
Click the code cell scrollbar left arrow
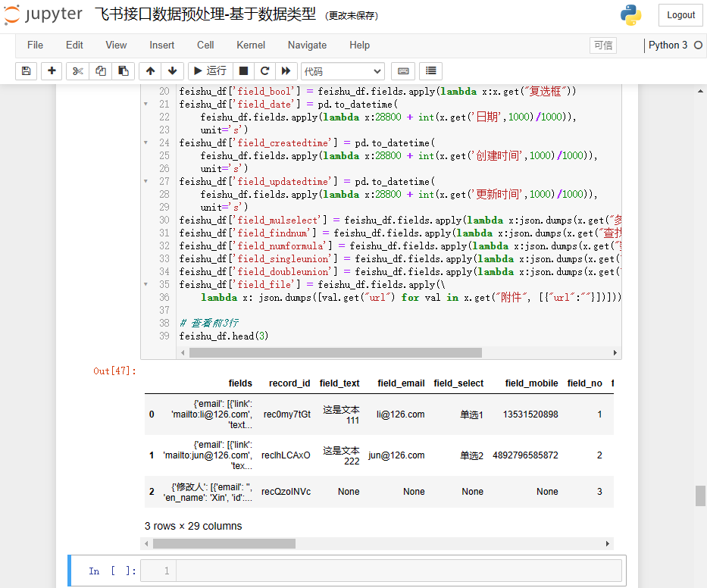click(183, 352)
